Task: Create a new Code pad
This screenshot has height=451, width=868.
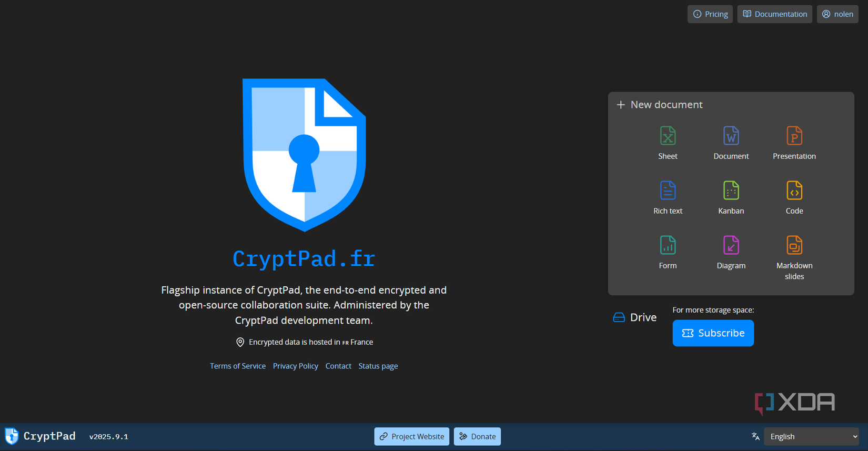Action: pos(794,198)
